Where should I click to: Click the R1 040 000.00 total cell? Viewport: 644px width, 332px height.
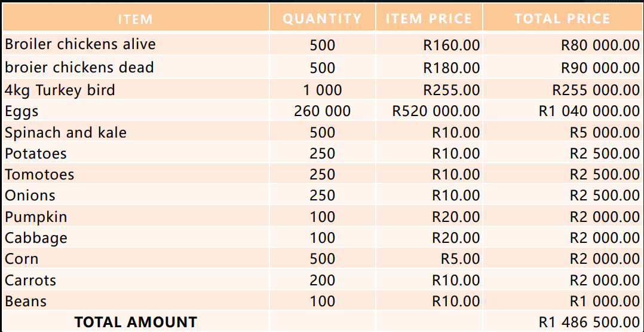point(589,111)
